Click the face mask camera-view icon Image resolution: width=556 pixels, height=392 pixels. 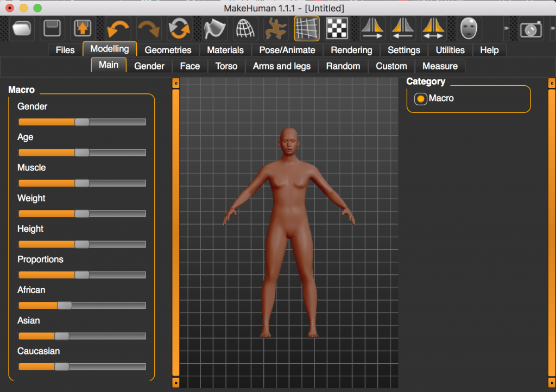470,29
